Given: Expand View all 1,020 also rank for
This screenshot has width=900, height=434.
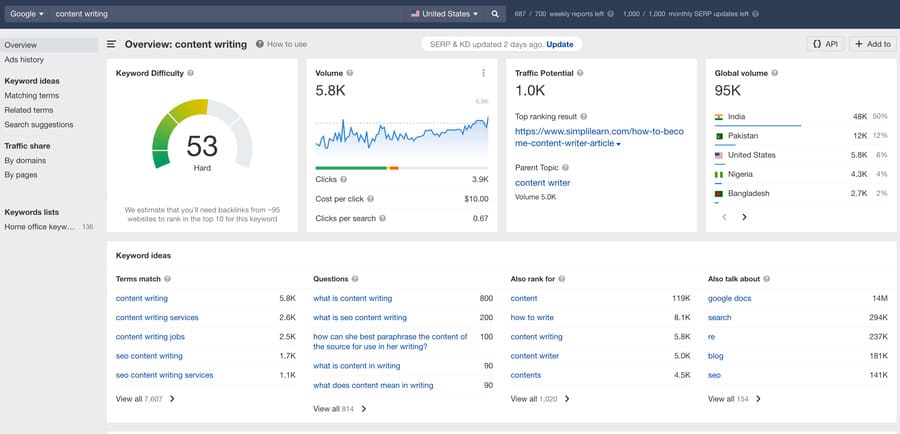Looking at the screenshot, I should click(x=540, y=398).
